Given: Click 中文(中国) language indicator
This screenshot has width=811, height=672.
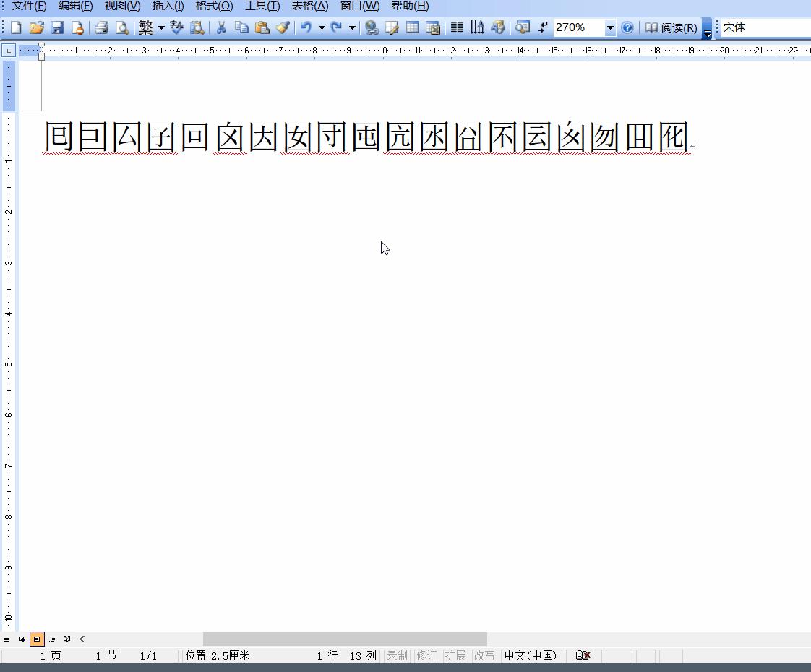Looking at the screenshot, I should (x=531, y=656).
